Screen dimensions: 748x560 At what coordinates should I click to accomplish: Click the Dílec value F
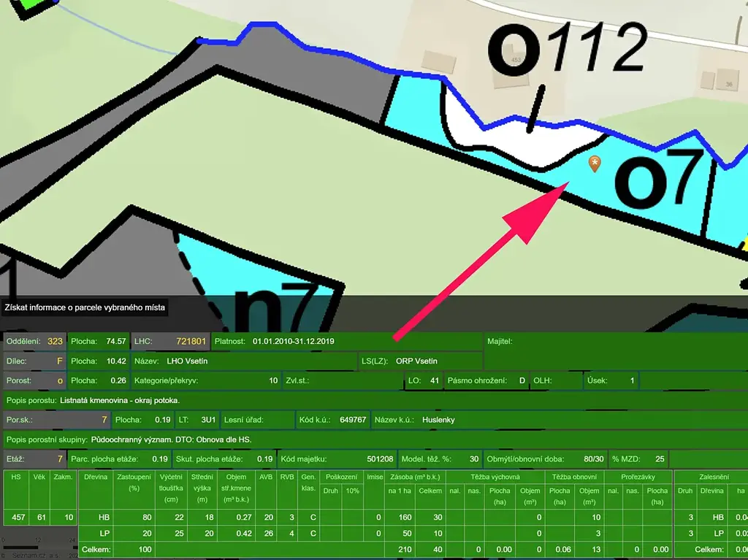(59, 361)
